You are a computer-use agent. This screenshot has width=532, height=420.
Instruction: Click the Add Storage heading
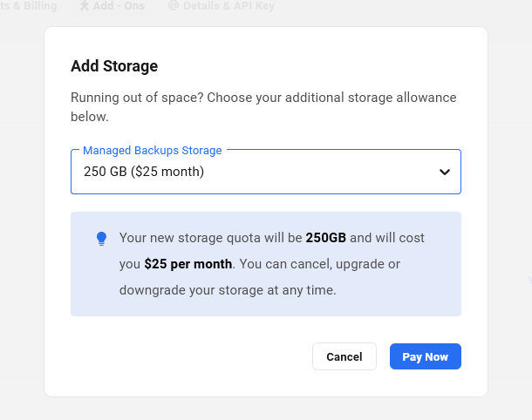tap(114, 65)
